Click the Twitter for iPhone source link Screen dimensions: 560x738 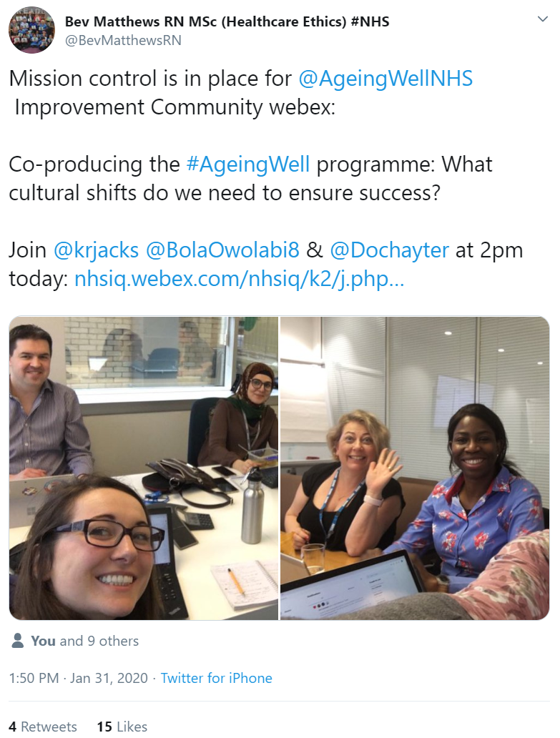point(217,678)
